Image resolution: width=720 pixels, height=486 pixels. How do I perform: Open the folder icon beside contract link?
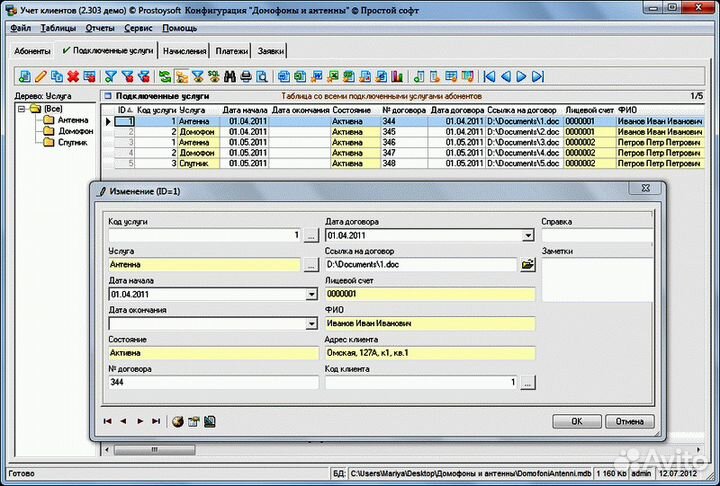point(528,265)
